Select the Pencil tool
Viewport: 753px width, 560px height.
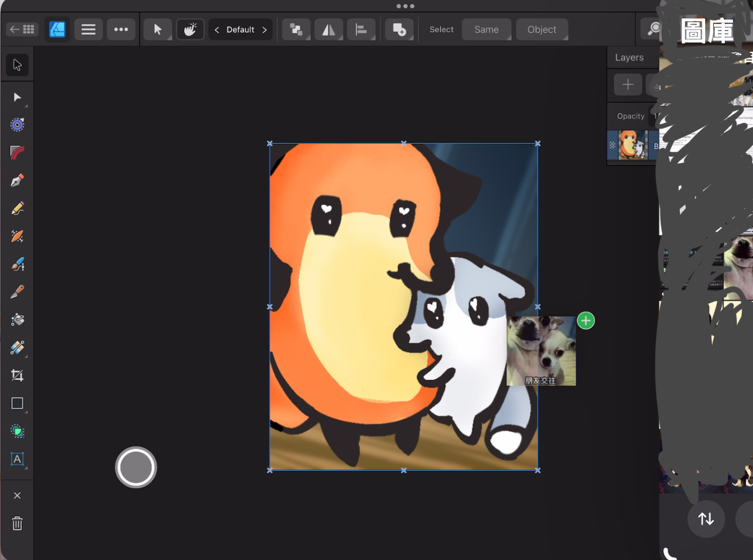point(17,209)
